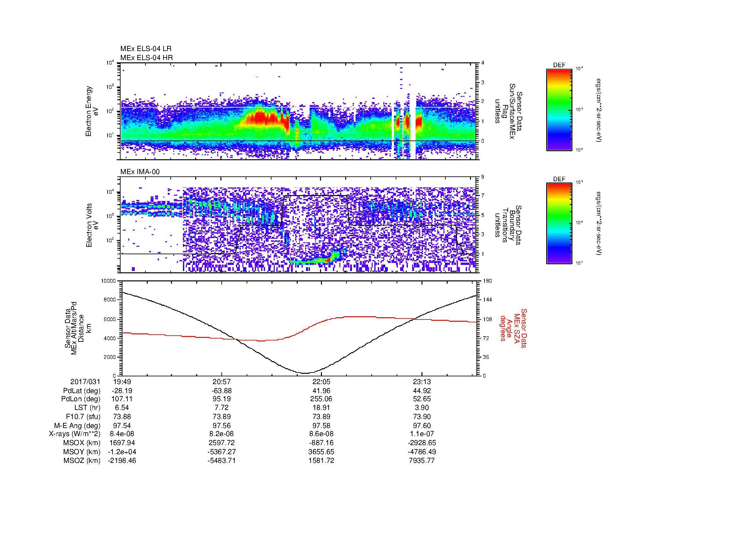Viewport: 756px width, 534px height.
Task: Select the 'MSOY (km)' row label
Action: click(82, 452)
